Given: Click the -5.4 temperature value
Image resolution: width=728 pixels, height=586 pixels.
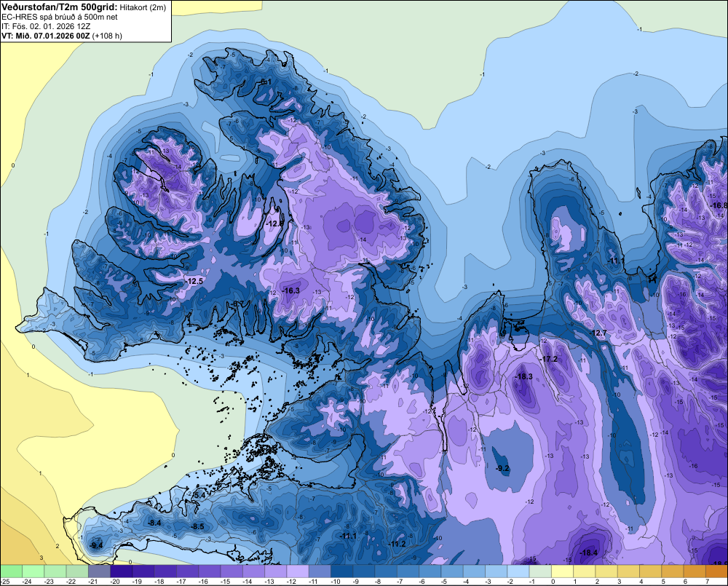Looking at the screenshot, I should pos(198,496).
